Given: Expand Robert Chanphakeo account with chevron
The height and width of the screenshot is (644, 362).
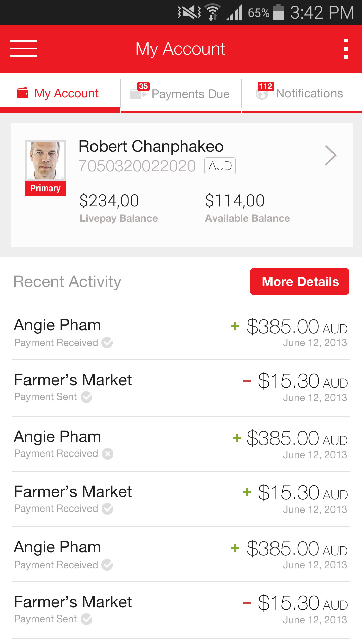Looking at the screenshot, I should pyautogui.click(x=330, y=155).
